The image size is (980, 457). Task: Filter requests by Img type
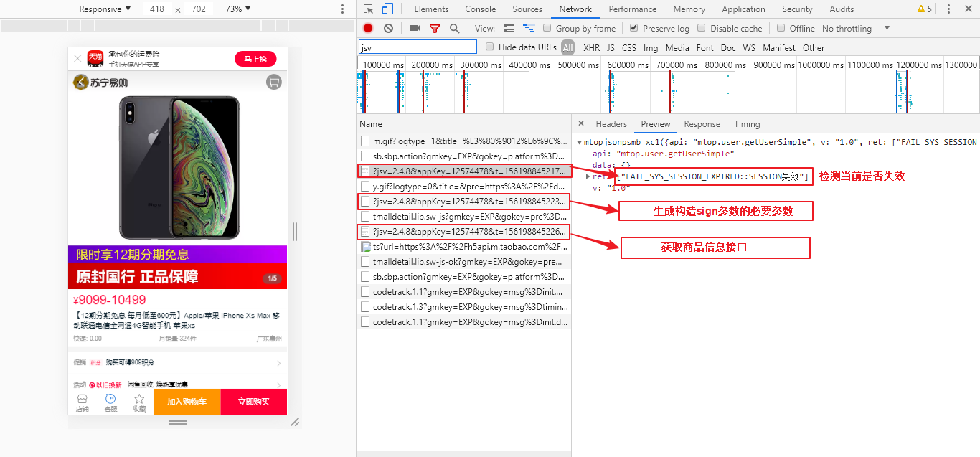[651, 48]
